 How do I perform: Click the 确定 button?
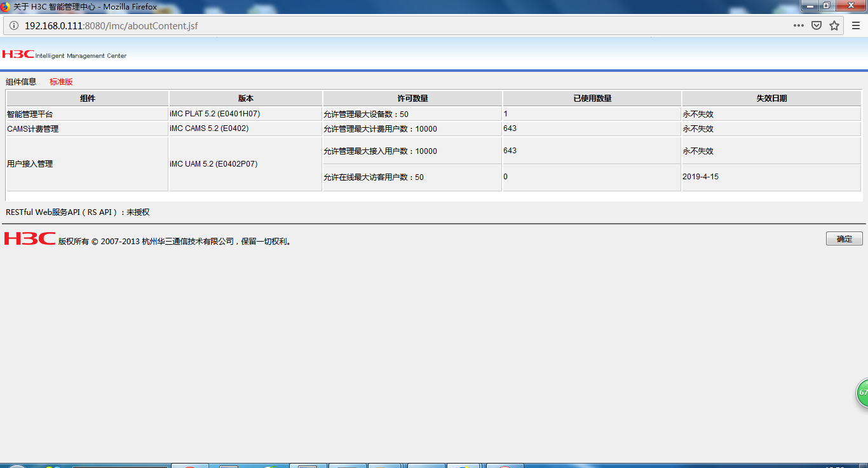point(844,239)
